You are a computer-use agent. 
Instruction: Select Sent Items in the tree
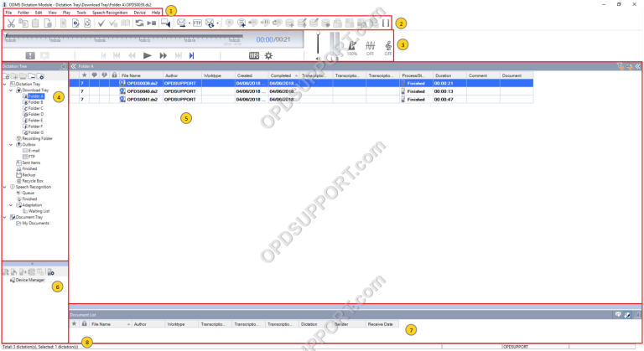(31, 163)
